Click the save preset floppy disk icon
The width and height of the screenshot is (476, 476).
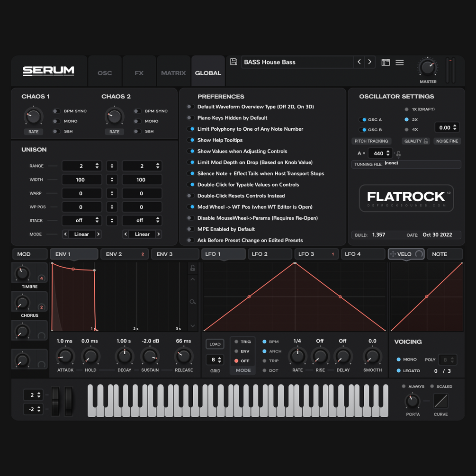click(234, 62)
